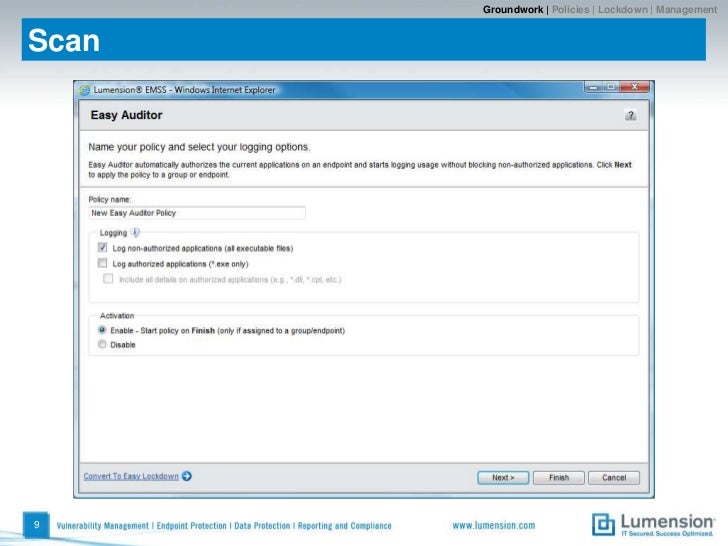Select the Policies section in slide header
Screen dimensions: 728x546
[x=570, y=10]
